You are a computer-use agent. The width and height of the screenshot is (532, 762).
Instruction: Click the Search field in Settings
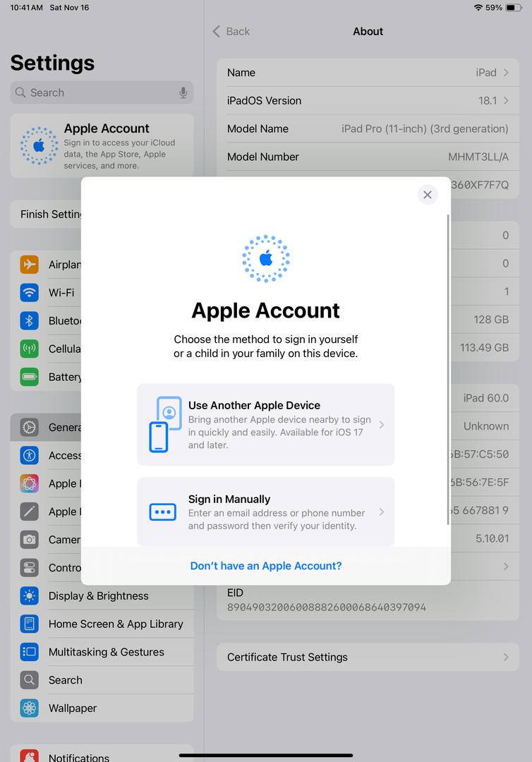[x=102, y=92]
